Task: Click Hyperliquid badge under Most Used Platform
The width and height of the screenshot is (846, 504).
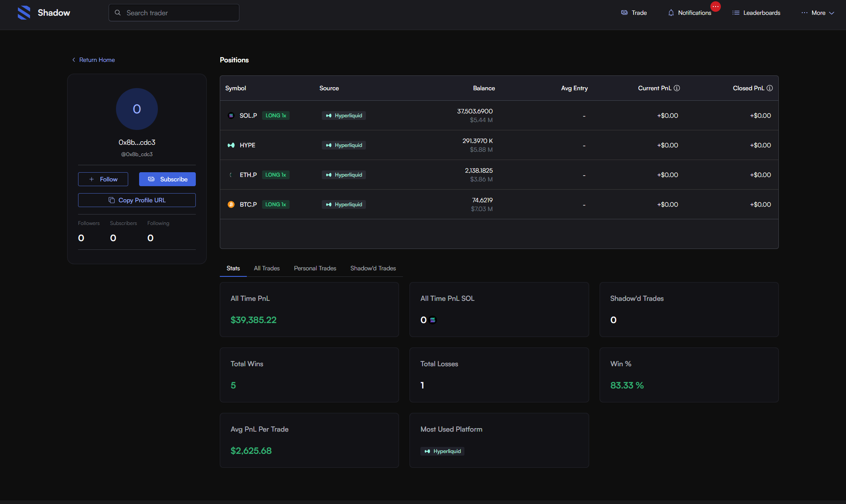Action: [443, 451]
